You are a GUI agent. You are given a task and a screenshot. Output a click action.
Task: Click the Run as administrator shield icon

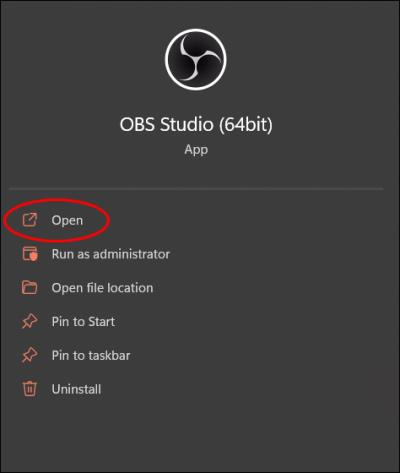coord(30,254)
